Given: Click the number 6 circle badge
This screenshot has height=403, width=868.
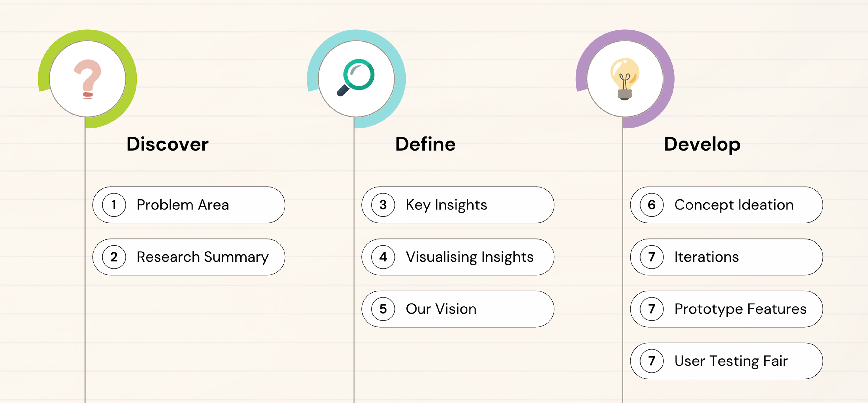Looking at the screenshot, I should [652, 205].
